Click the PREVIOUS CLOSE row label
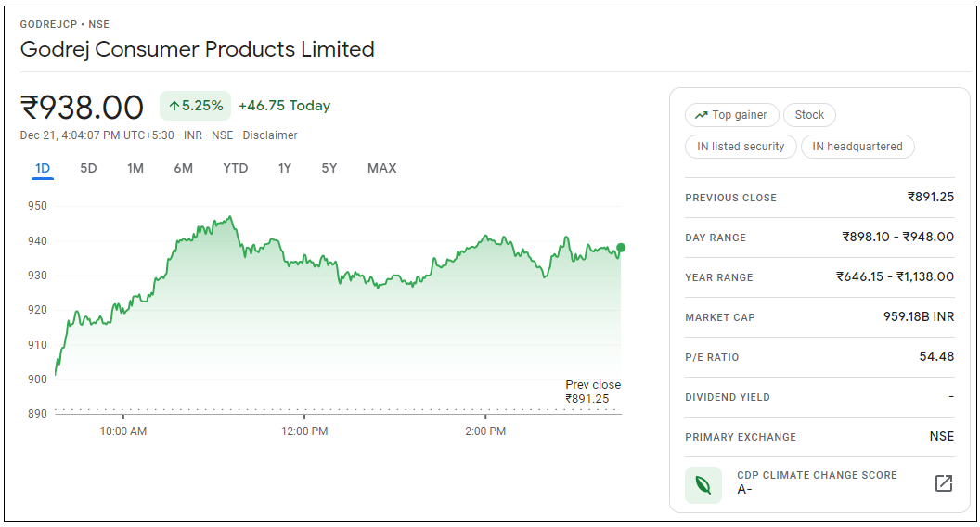The width and height of the screenshot is (980, 527). coord(730,198)
